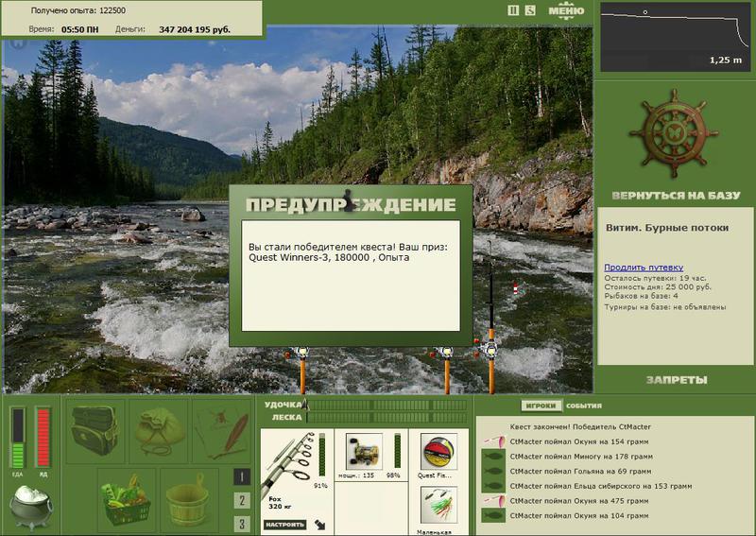The height and width of the screenshot is (536, 756).
Task: Click 'Получено опыта: 122500' text
Action: [78, 10]
